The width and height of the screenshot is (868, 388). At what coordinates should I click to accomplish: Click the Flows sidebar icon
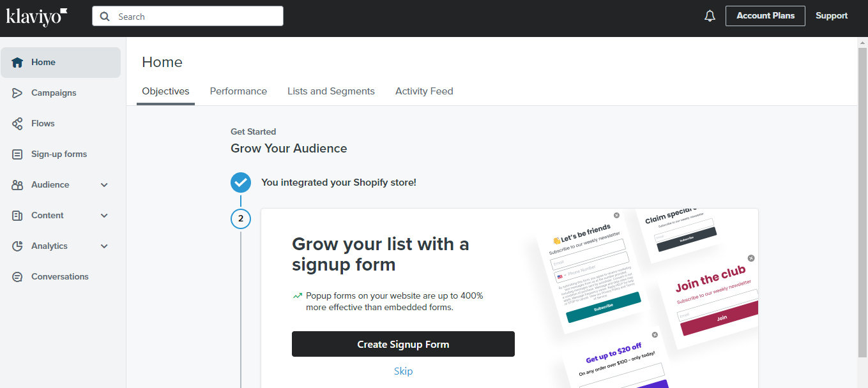17,124
